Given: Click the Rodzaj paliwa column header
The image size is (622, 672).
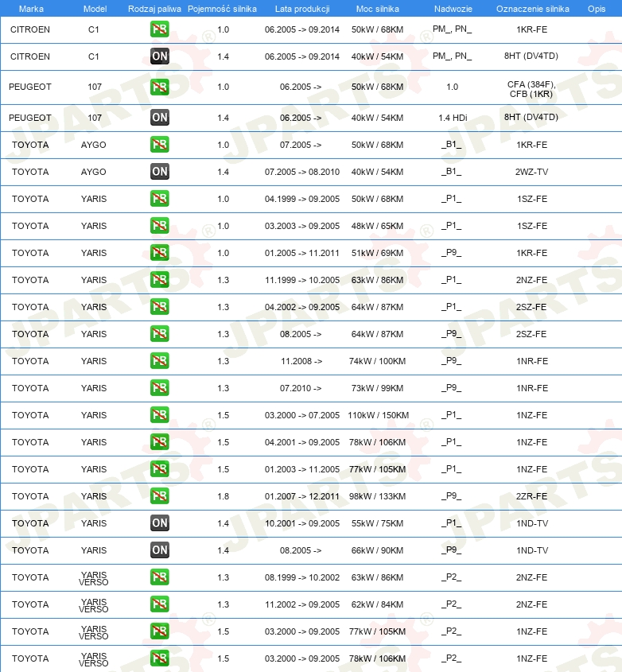Looking at the screenshot, I should 154,9.
